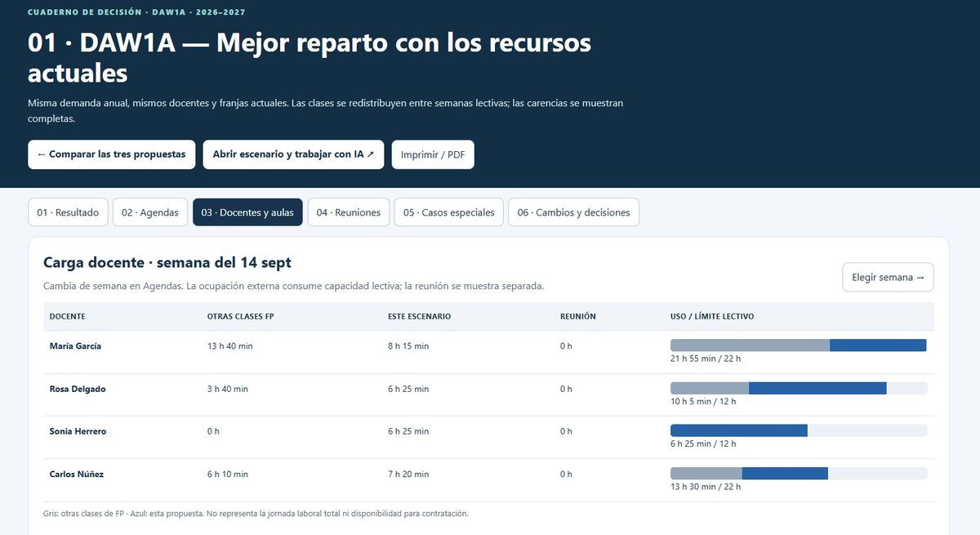The height and width of the screenshot is (535, 980).
Task: Click the REUNIÓN column header
Action: (x=578, y=316)
